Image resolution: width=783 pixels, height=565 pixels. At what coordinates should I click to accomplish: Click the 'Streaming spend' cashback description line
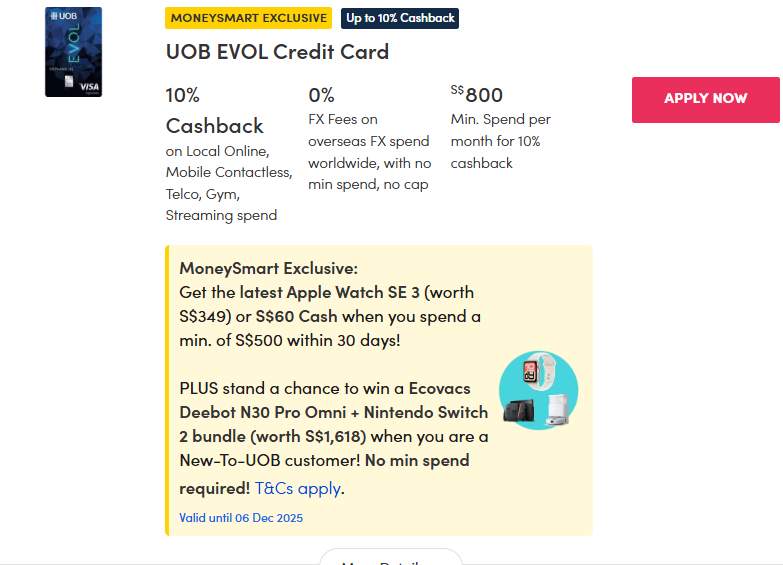point(221,215)
